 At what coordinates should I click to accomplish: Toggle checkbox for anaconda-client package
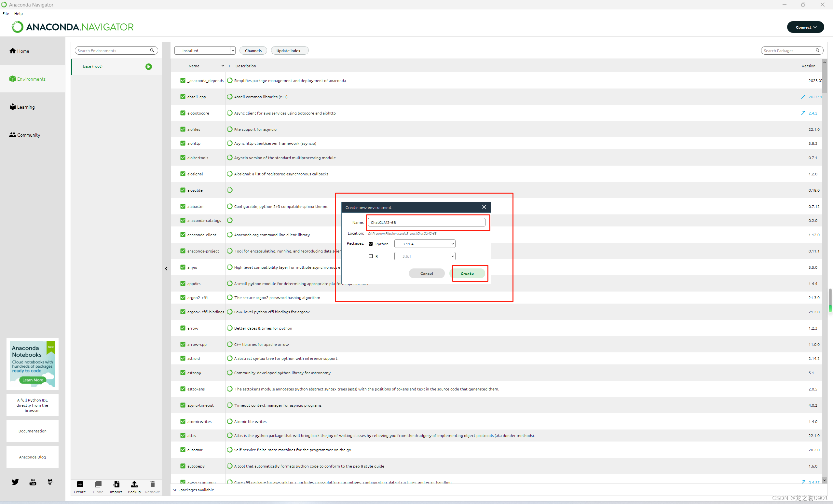183,235
